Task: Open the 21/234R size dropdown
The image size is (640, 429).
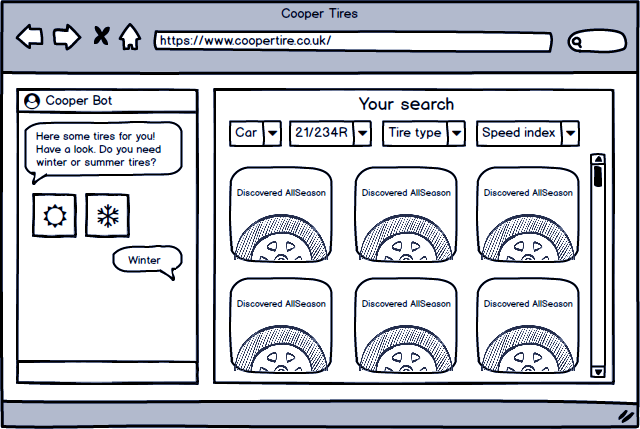Action: tap(330, 133)
